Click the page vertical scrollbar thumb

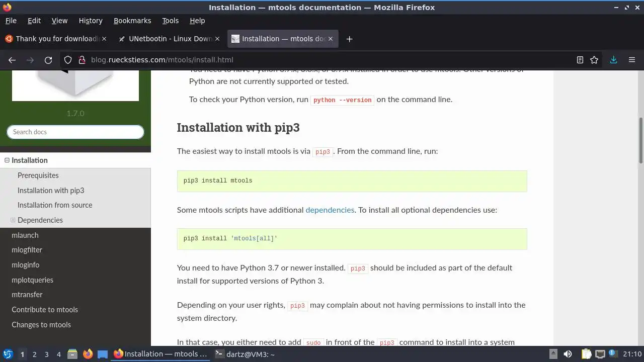tap(640, 140)
